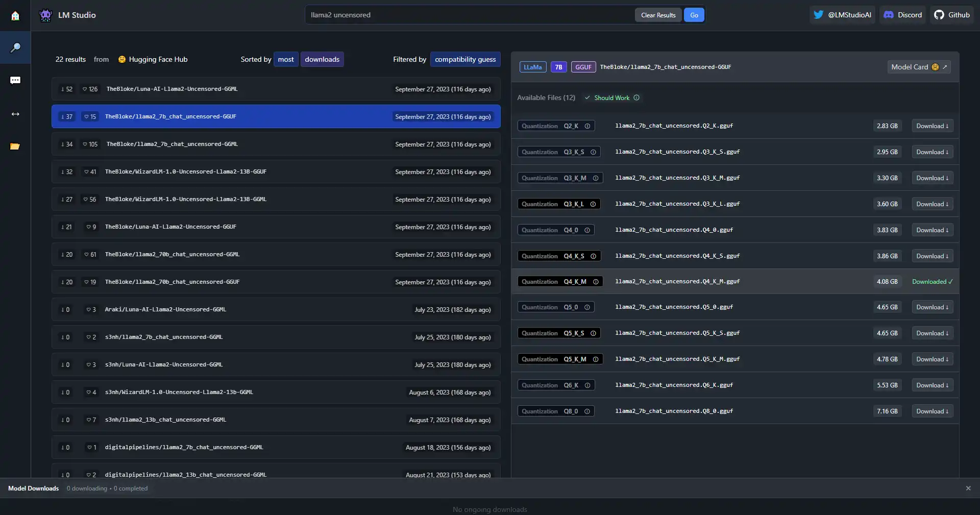
Task: Select TheBloke/WizardLM-1.0-Uncensored-Llama2-13B-GGML result
Action: (276, 199)
